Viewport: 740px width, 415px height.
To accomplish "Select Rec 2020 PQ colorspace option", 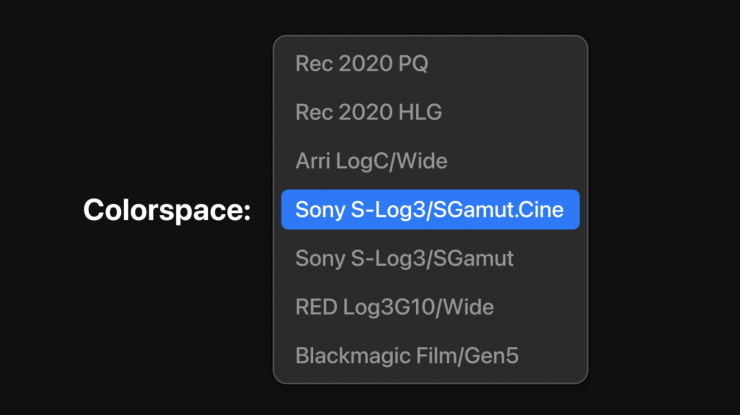I will point(361,64).
